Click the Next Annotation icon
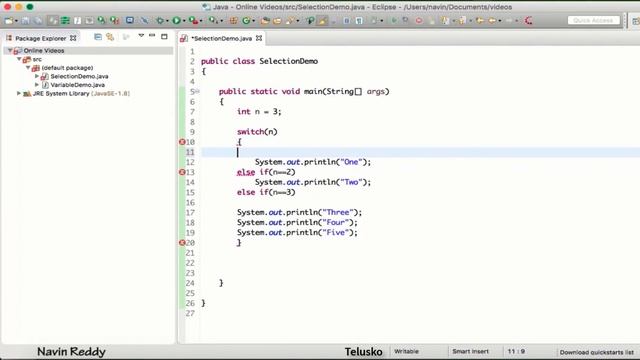This screenshot has width=640, height=360. pyautogui.click(x=446, y=20)
